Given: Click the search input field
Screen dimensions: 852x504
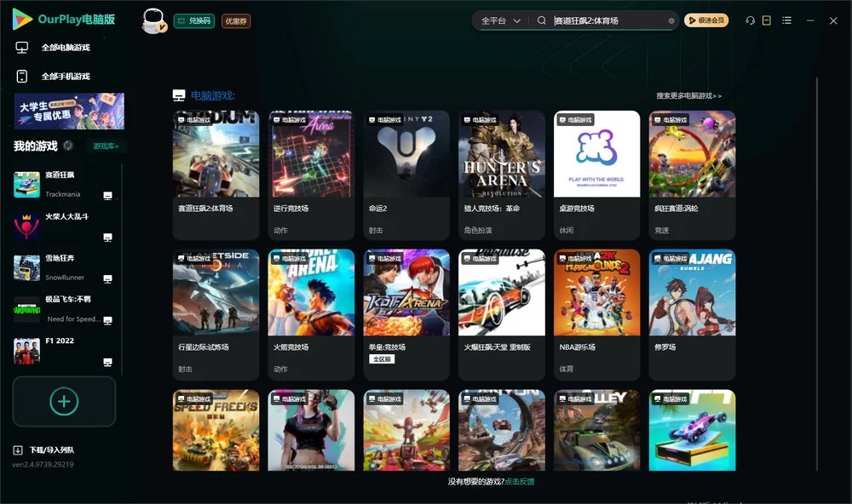Looking at the screenshot, I should [x=609, y=20].
